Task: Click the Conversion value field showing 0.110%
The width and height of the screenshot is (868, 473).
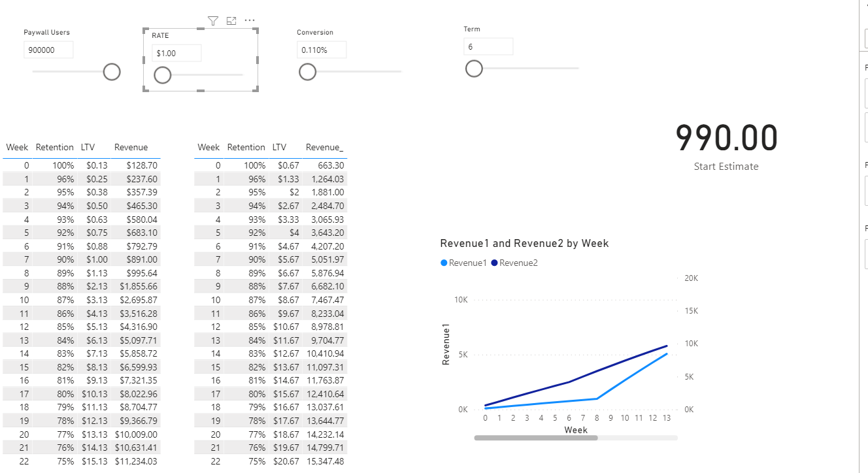Action: pos(322,50)
